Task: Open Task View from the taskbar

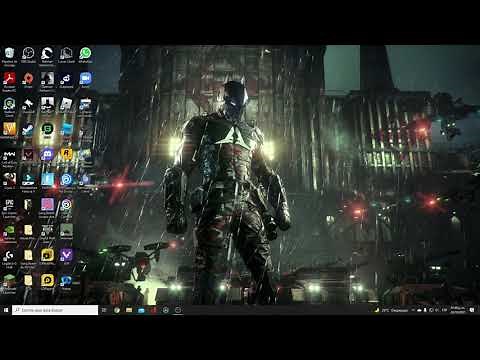Action: (x=104, y=310)
